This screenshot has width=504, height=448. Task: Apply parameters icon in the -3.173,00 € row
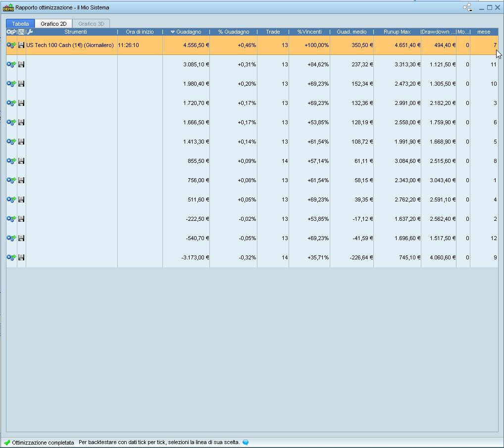click(11, 257)
